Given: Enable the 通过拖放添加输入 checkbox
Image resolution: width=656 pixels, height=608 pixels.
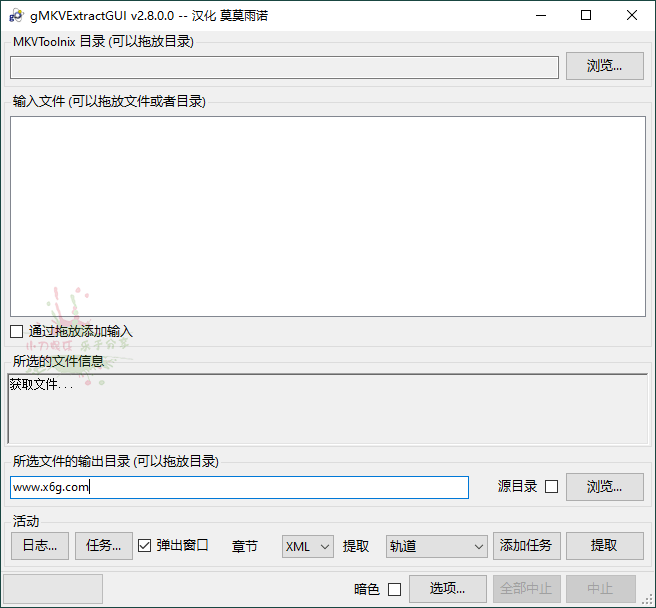Looking at the screenshot, I should click(17, 331).
